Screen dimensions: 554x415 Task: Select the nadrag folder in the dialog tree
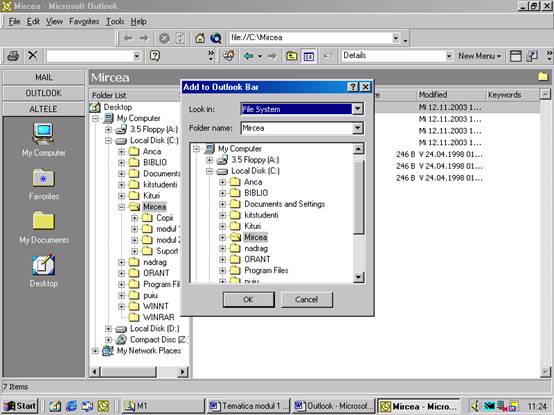click(x=256, y=248)
